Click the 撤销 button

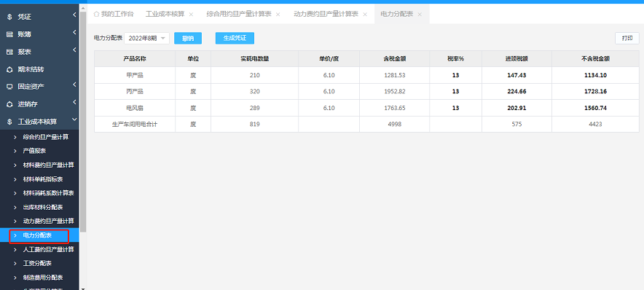(188, 38)
